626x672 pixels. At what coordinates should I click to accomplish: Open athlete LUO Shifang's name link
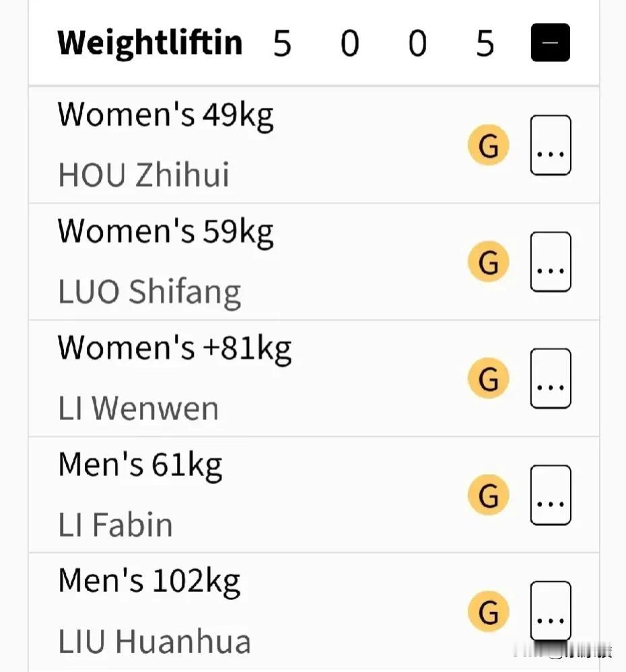pyautogui.click(x=149, y=292)
